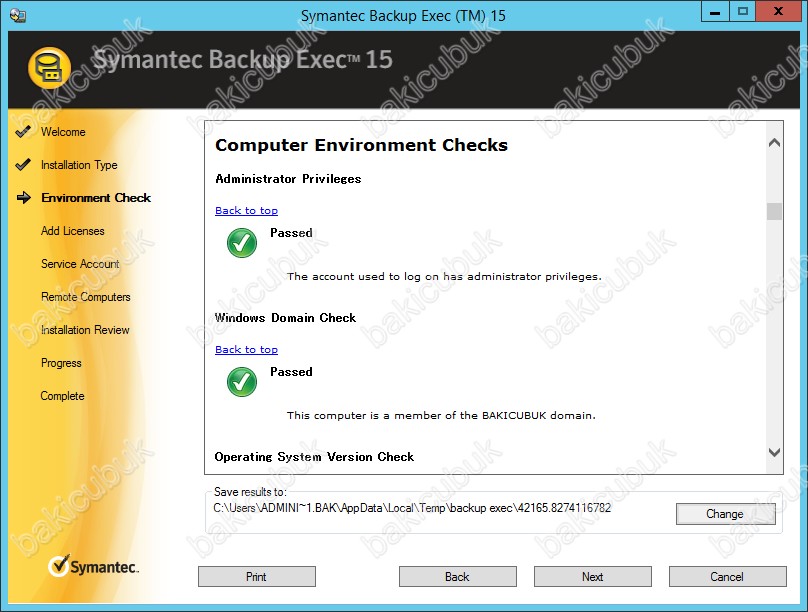Click the yellow Backup Exec logo icon
The height and width of the screenshot is (612, 808).
pyautogui.click(x=49, y=68)
